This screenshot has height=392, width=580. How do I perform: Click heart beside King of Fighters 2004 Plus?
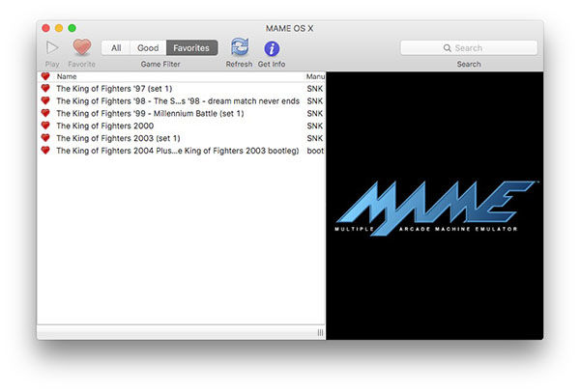coord(44,151)
